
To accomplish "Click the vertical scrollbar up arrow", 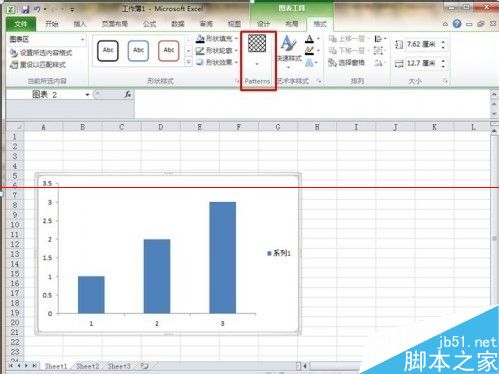I will (494, 131).
